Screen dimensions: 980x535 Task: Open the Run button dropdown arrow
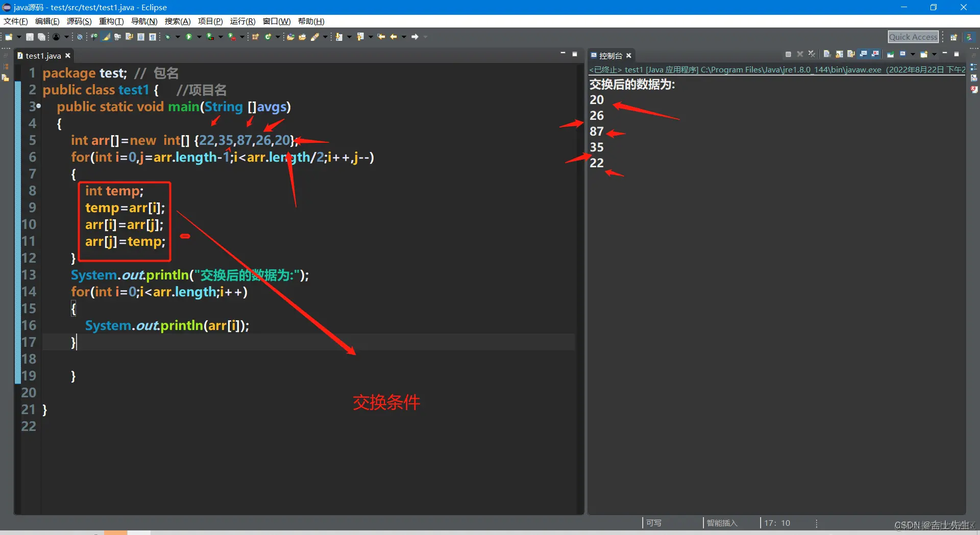coord(199,37)
